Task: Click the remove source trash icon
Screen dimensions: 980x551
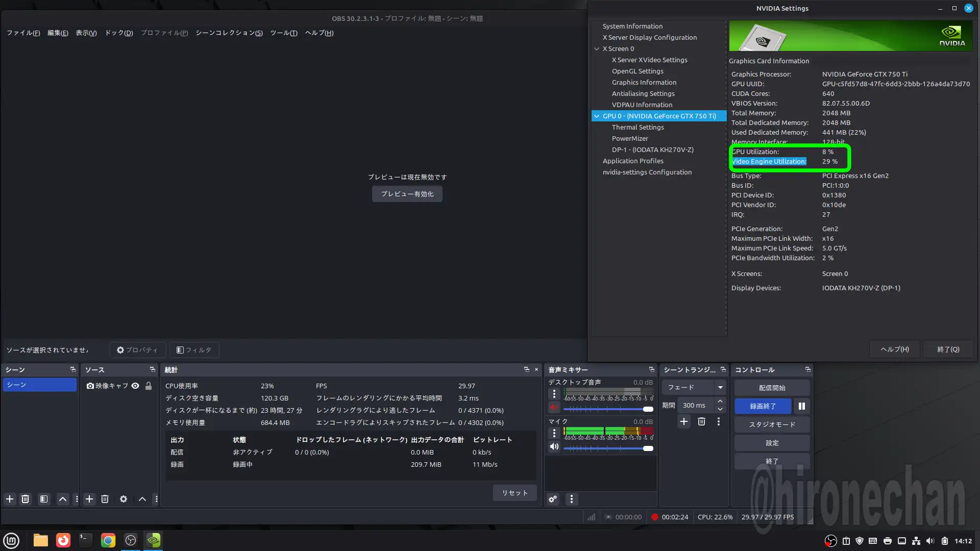Action: pos(105,499)
